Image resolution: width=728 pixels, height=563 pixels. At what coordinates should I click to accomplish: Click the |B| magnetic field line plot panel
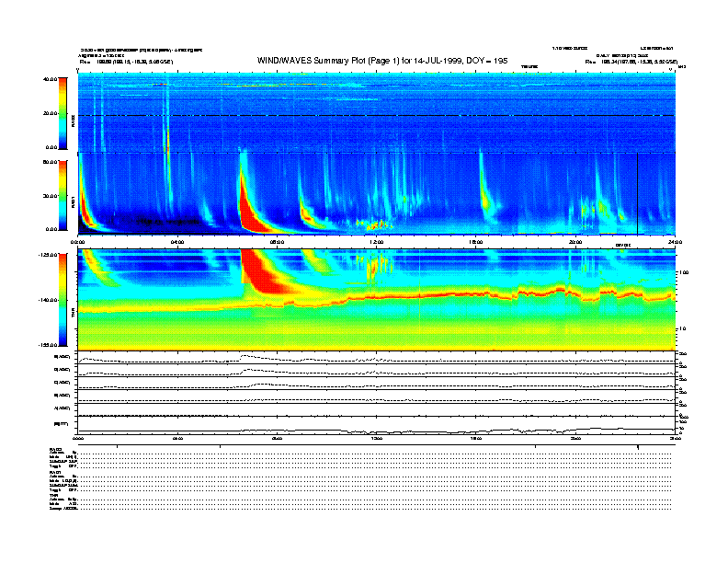376,425
